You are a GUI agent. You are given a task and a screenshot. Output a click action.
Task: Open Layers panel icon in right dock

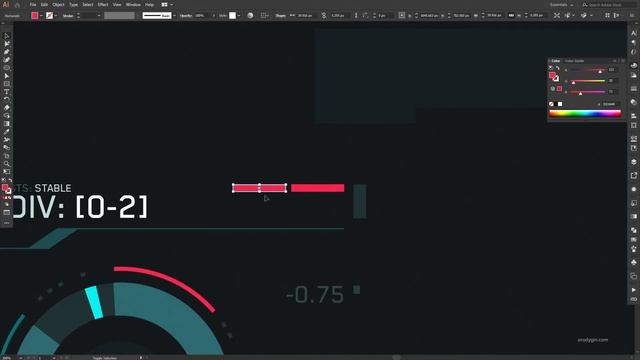point(633,162)
